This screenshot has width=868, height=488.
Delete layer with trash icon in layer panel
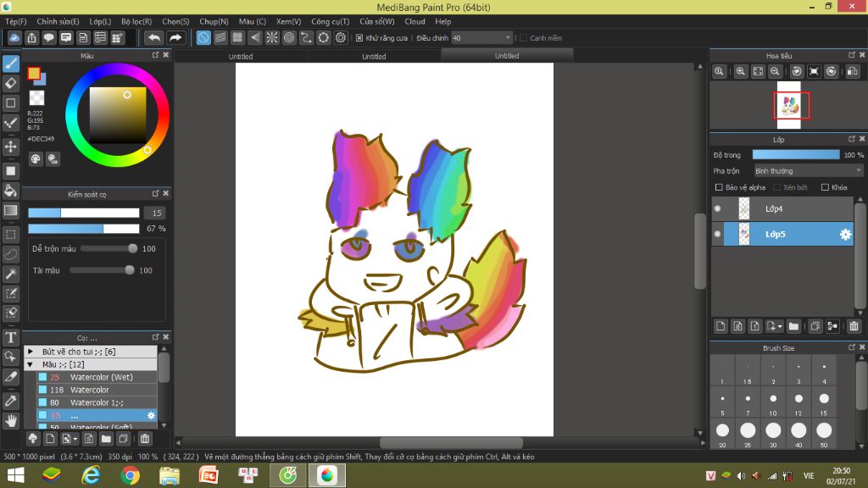(854, 326)
